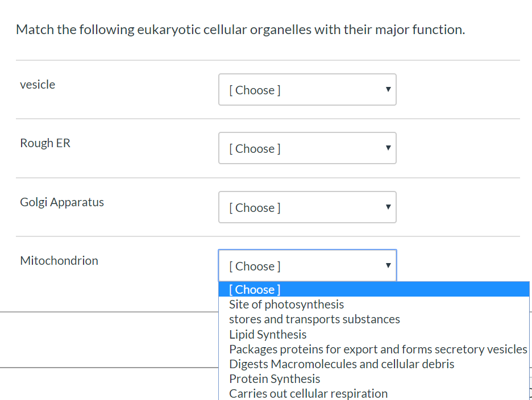Choose 'Lipid Synthesis' from the dropdown list
Image resolution: width=532 pixels, height=400 pixels.
pyautogui.click(x=268, y=334)
